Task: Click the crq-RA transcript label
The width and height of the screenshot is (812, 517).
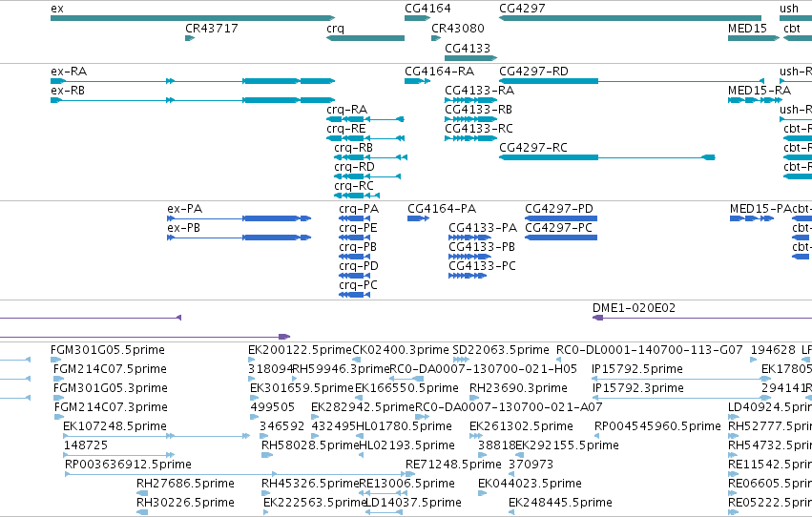Action: tap(347, 110)
